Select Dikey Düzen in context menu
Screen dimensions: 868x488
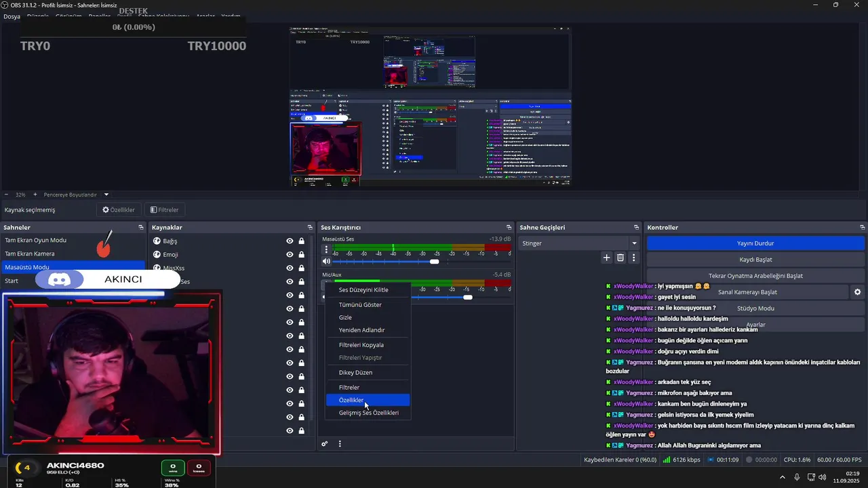[x=368, y=373]
